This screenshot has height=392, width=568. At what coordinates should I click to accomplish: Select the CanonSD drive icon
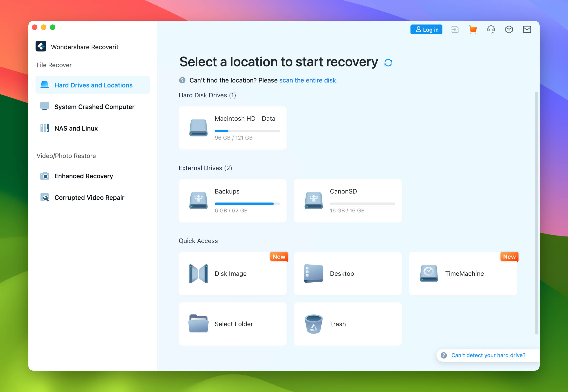313,200
